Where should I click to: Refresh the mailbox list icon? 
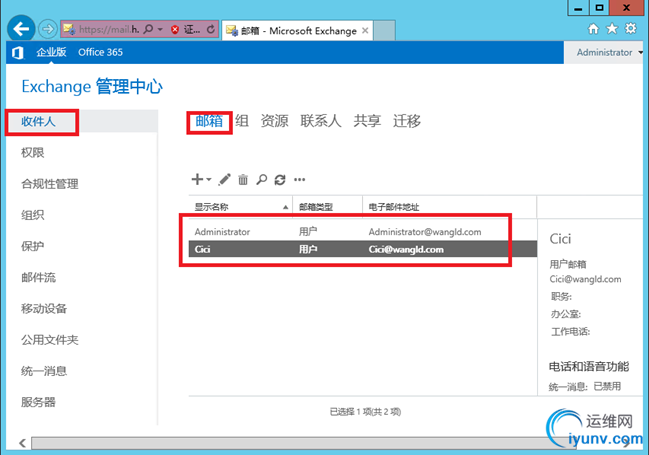pyautogui.click(x=280, y=179)
